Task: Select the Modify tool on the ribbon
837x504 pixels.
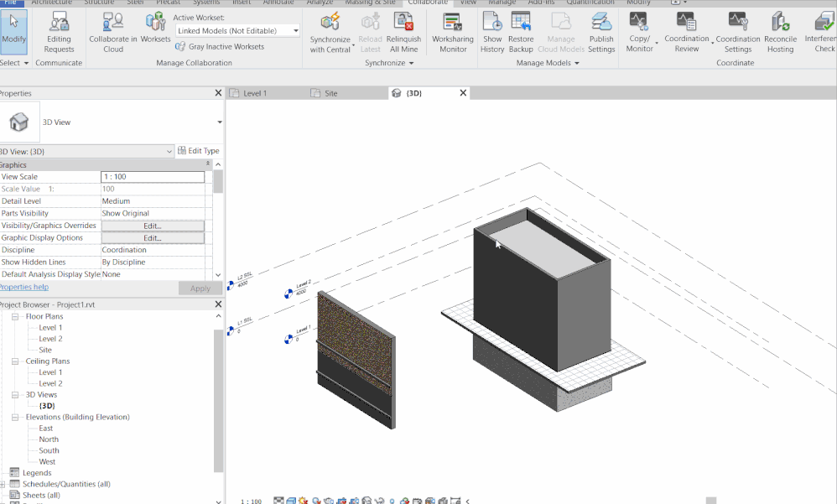Action: point(13,32)
